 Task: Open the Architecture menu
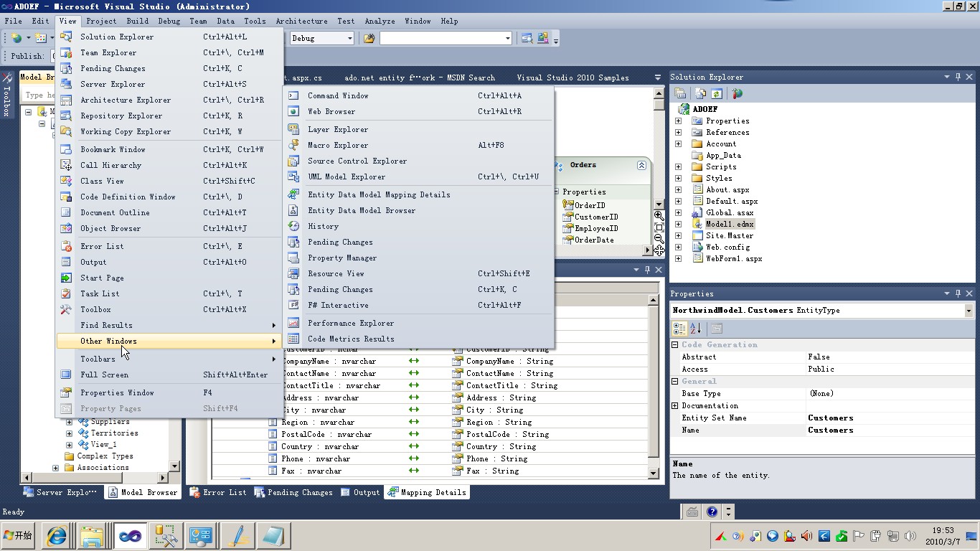(x=301, y=21)
